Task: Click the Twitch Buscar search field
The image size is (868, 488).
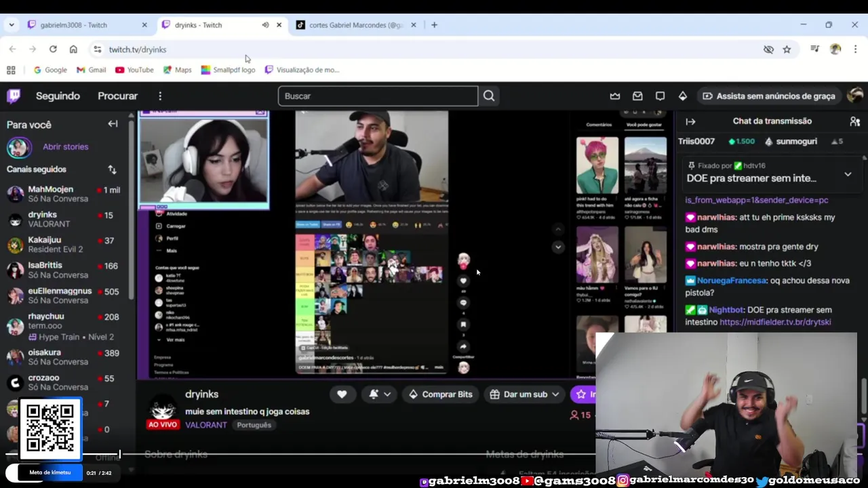Action: 378,96
